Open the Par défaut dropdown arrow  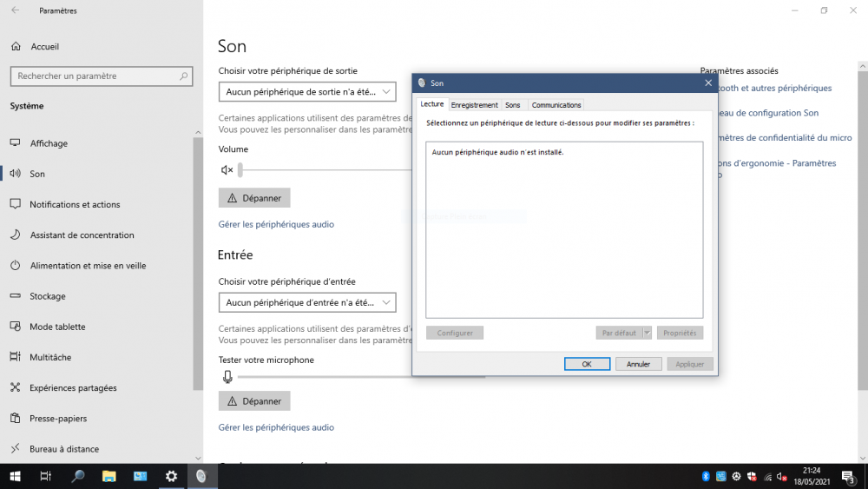point(647,333)
